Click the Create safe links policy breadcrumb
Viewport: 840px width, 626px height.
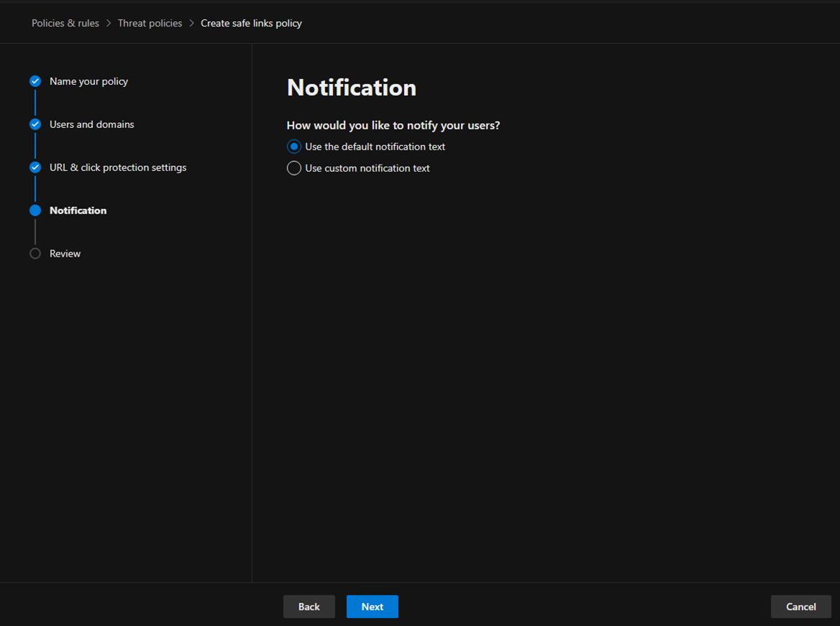click(251, 24)
